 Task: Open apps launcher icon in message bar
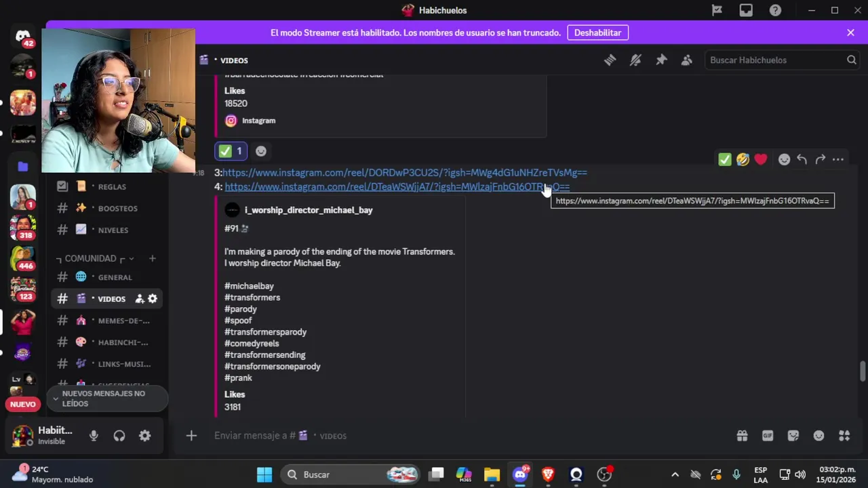pyautogui.click(x=844, y=436)
